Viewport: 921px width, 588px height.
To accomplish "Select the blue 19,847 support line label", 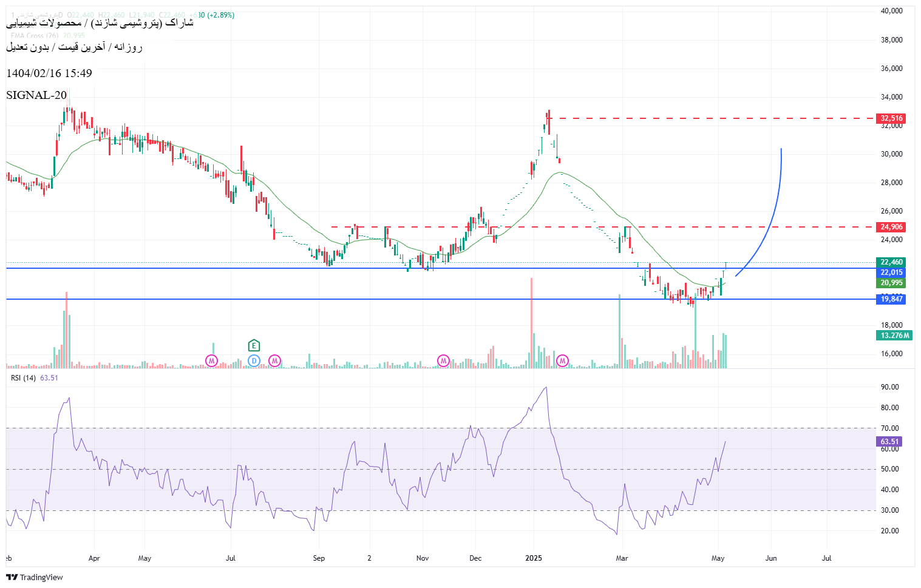I will 891,299.
